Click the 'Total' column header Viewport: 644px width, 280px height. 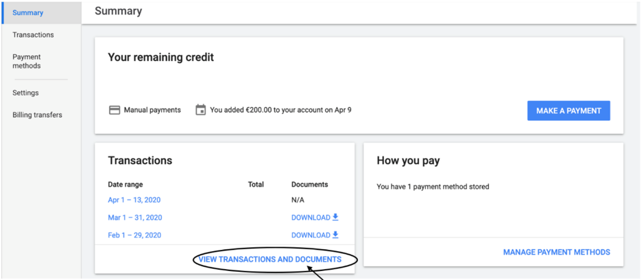click(256, 185)
